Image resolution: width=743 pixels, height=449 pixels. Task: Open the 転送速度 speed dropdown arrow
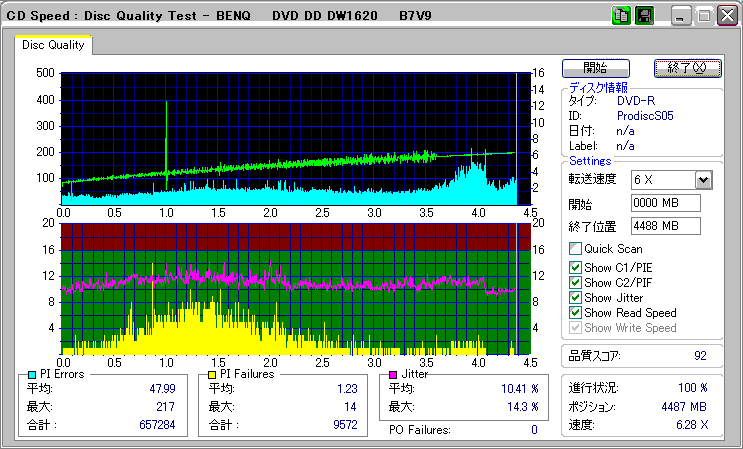point(704,180)
